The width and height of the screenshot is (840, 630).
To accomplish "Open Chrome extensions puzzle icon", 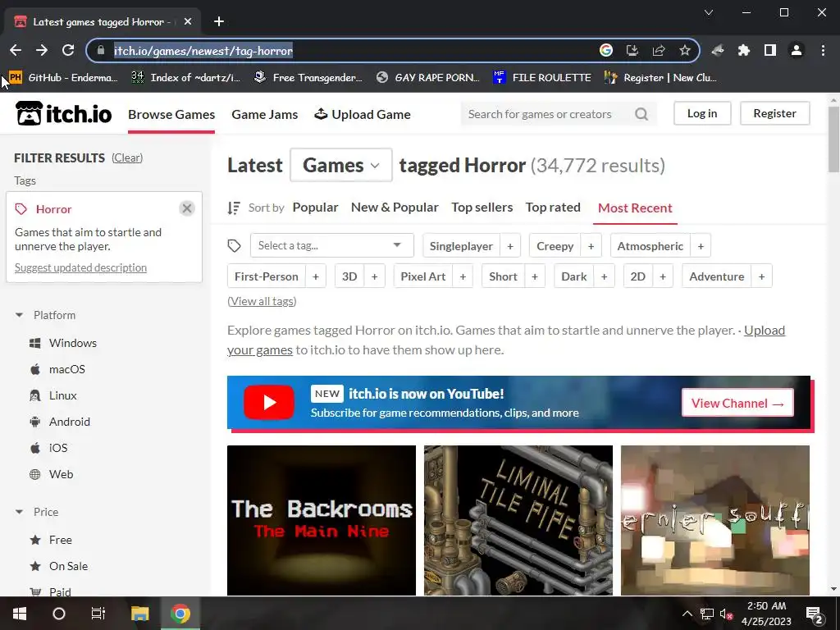I will click(743, 50).
